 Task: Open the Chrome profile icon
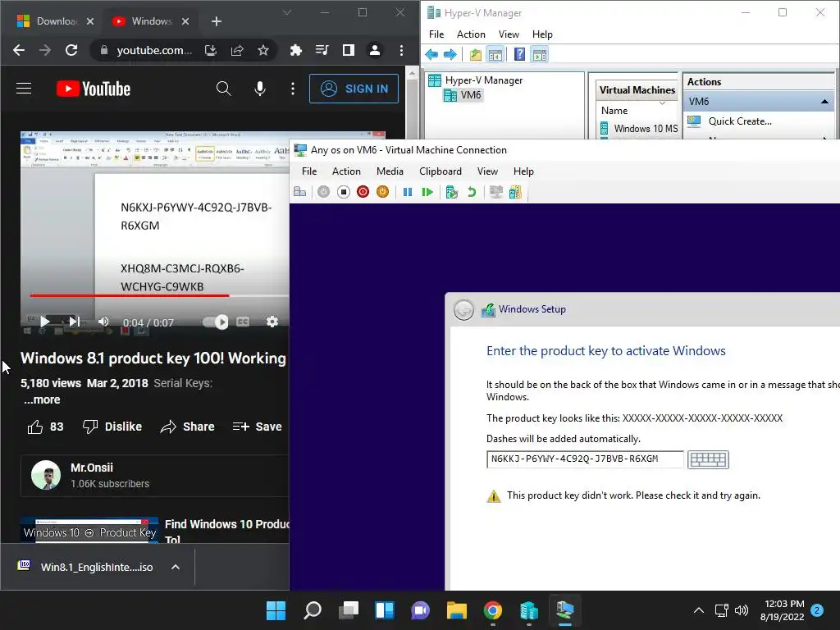coord(374,50)
